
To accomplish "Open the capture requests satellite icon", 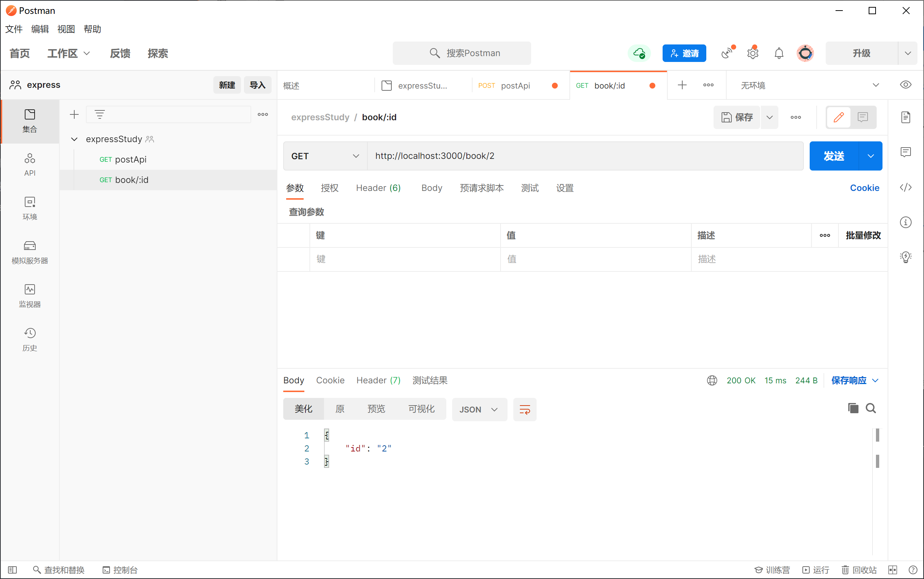I will (x=727, y=53).
